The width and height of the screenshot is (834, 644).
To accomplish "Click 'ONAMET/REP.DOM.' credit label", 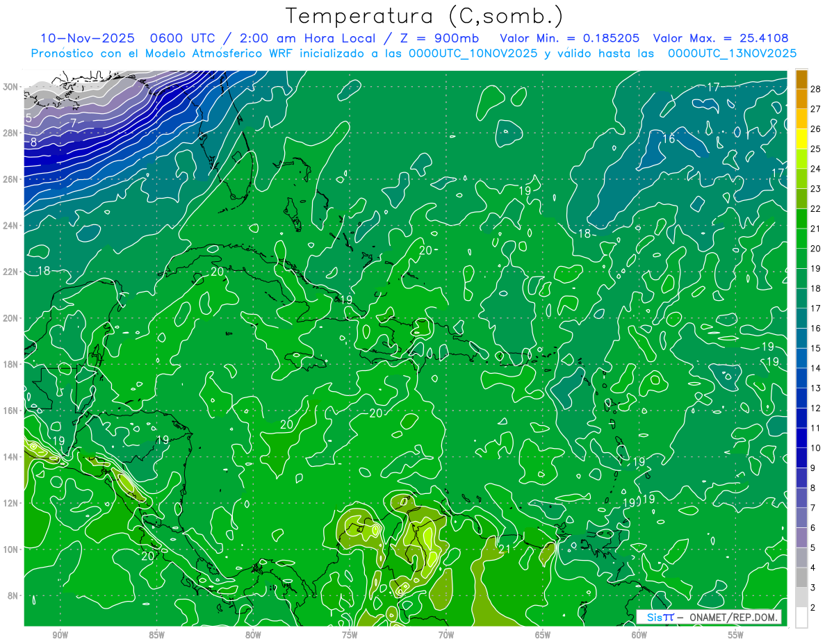I will [x=733, y=617].
